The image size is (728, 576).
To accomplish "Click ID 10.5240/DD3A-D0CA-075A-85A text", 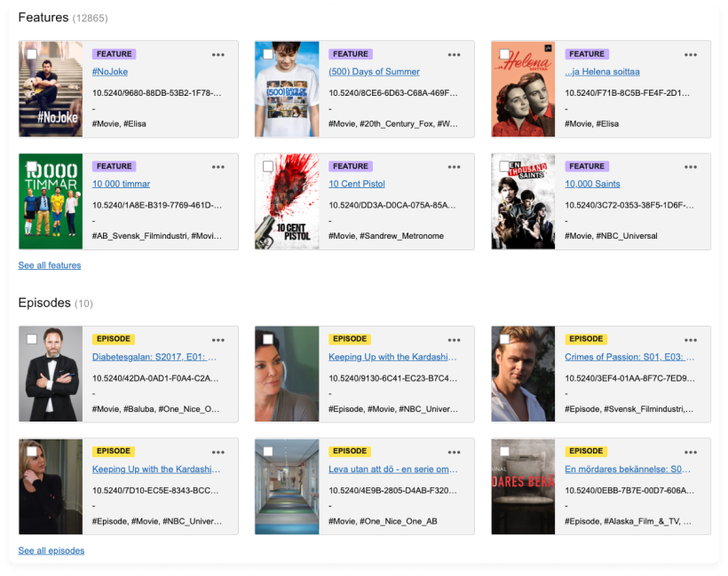I will tap(392, 205).
